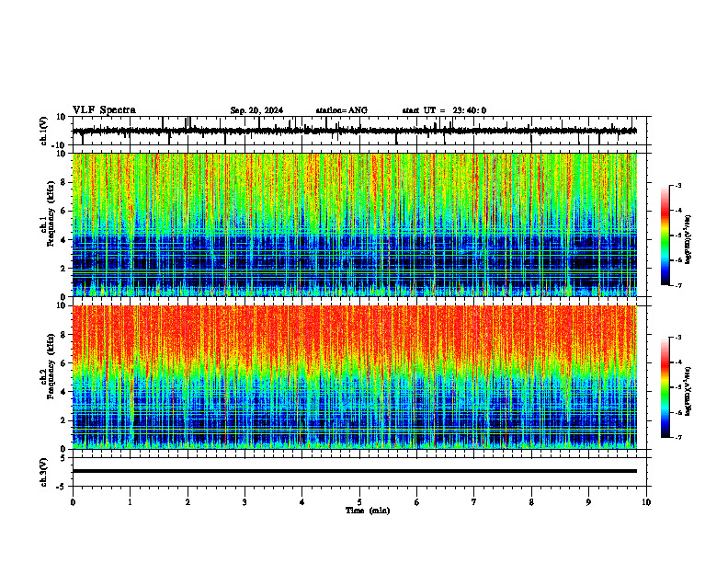
Task: Click time axis tick label "9"
Action: tap(588, 502)
